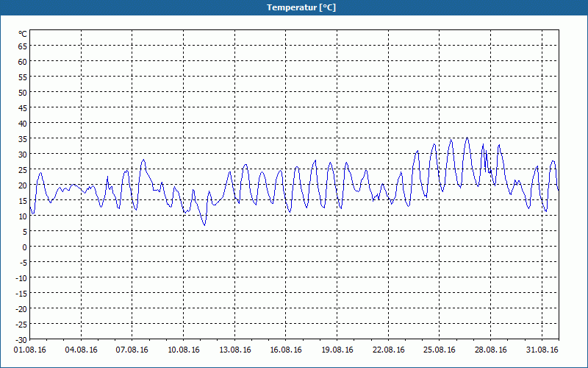The width and height of the screenshot is (588, 368).
Task: Pick the 07.08.16 date tick label
Action: point(132,350)
